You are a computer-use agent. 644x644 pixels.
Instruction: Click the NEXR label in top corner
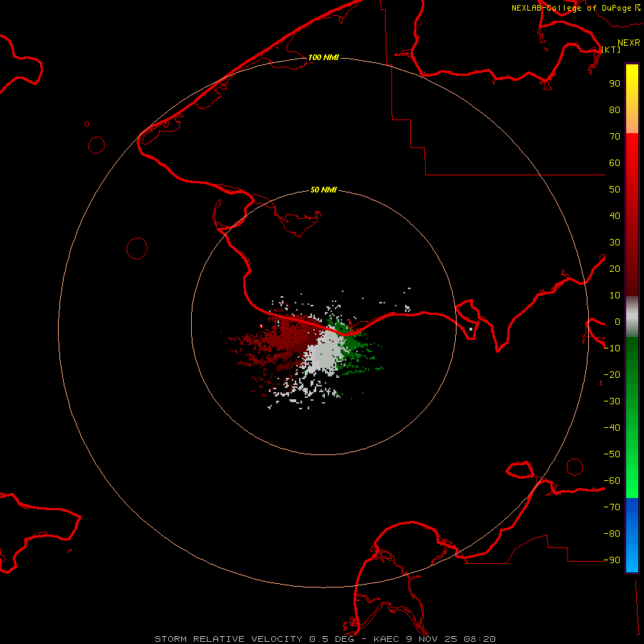[x=628, y=43]
